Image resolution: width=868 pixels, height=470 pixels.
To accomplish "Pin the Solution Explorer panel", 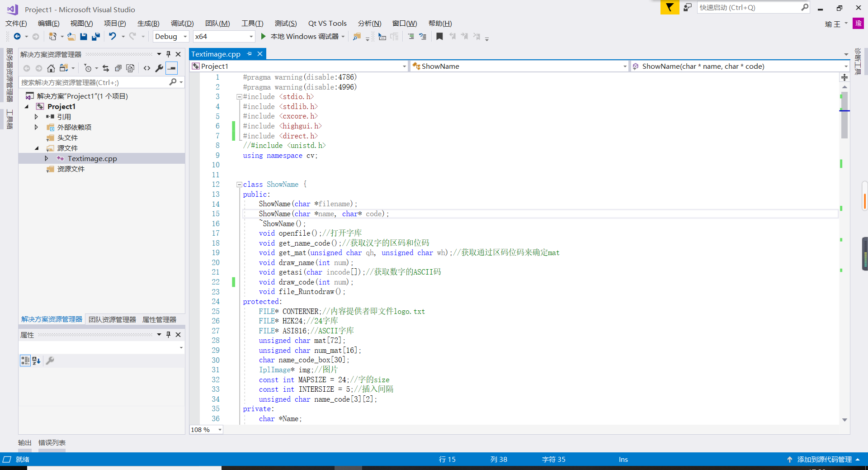I will coord(168,54).
